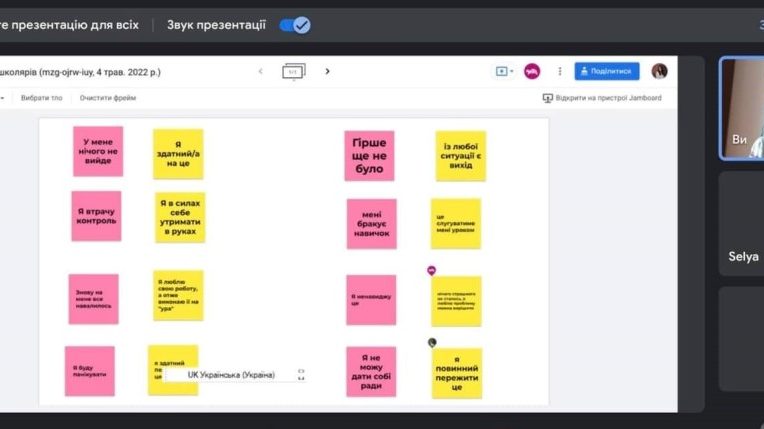This screenshot has height=429, width=764.
Task: Select the pink note "У мене нічого не вийде"
Action: click(x=98, y=151)
